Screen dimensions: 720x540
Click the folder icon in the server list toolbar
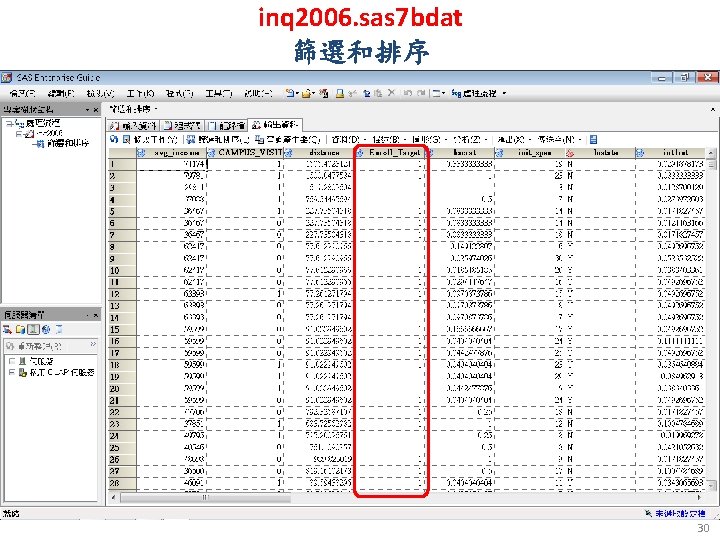[20, 329]
